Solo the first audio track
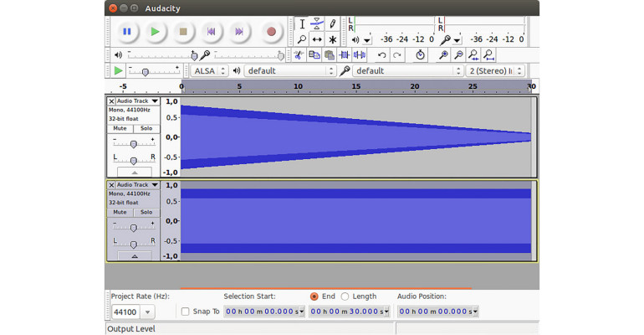 coord(146,129)
